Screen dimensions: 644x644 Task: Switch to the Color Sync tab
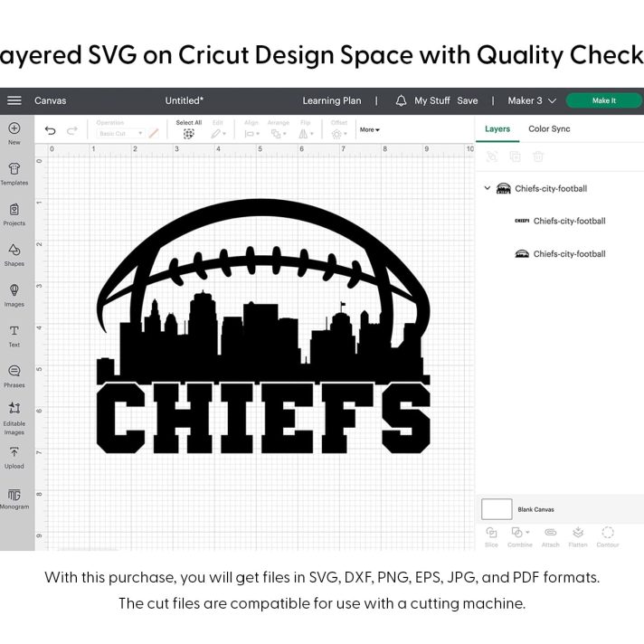pyautogui.click(x=549, y=129)
